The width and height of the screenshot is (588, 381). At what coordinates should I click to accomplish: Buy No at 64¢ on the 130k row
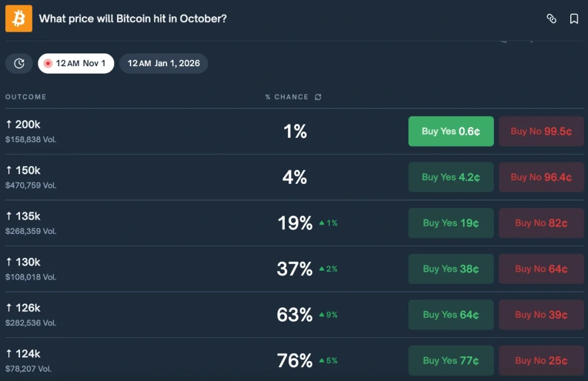tap(540, 269)
